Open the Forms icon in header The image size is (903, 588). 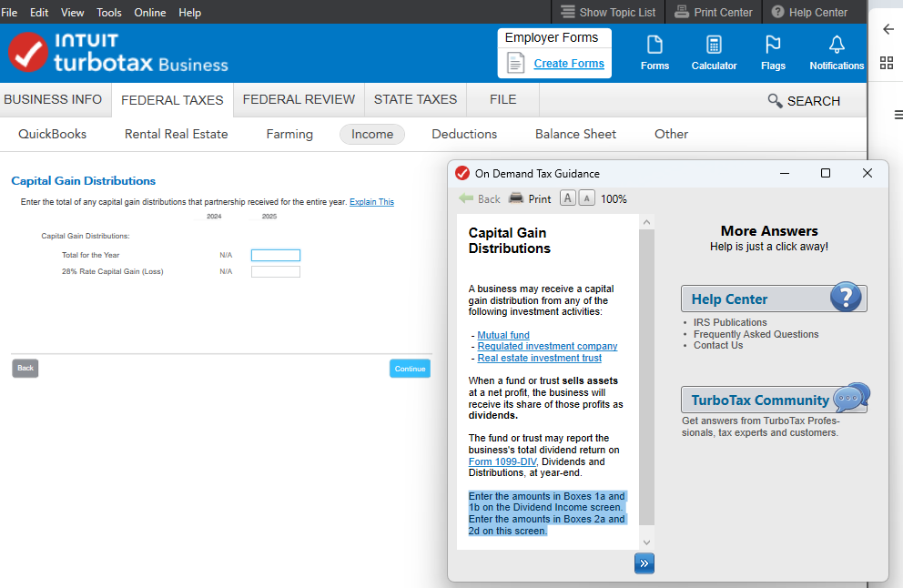(x=654, y=53)
